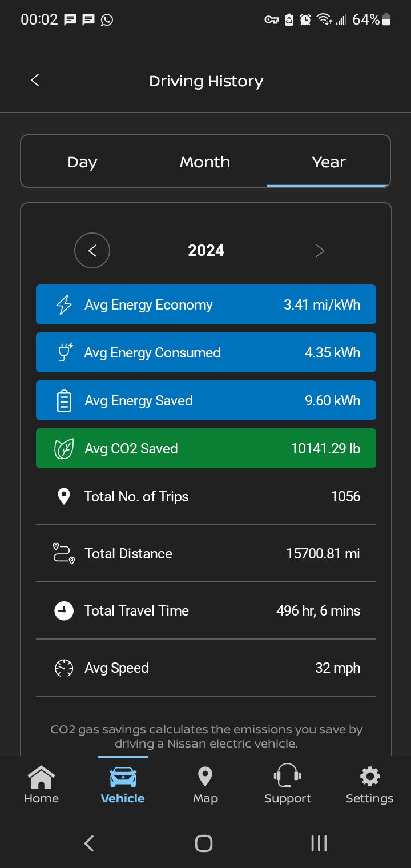411x868 pixels.
Task: Tap the Total Distance route icon
Action: point(64,553)
